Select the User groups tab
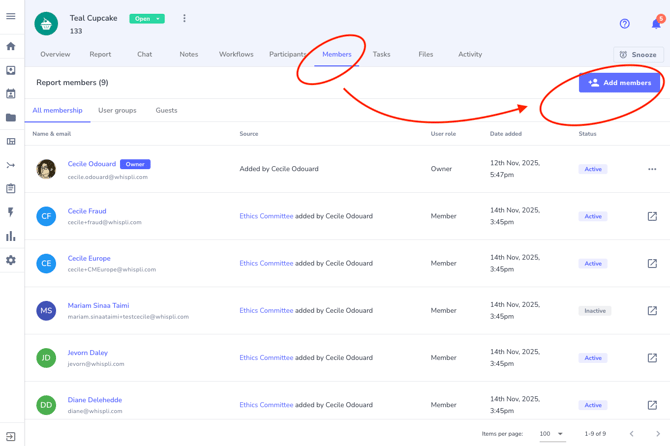Screen dimensions: 670x446 point(117,110)
